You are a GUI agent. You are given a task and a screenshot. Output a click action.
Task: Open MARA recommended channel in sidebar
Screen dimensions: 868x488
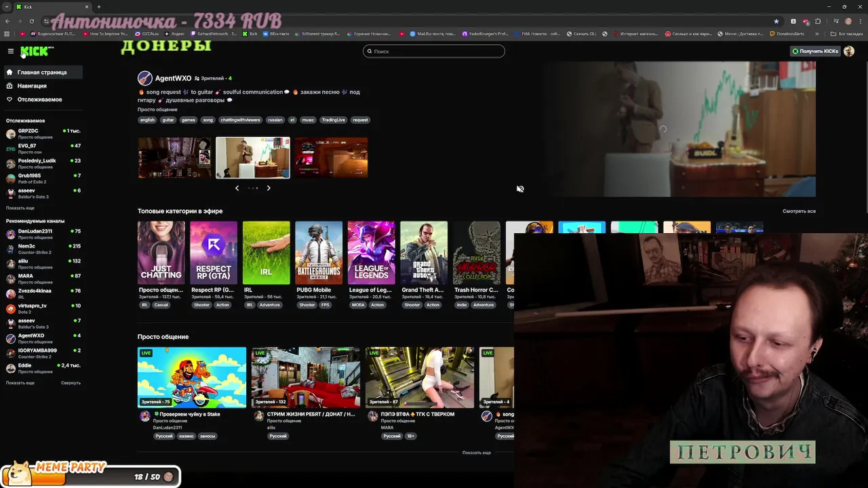point(43,279)
